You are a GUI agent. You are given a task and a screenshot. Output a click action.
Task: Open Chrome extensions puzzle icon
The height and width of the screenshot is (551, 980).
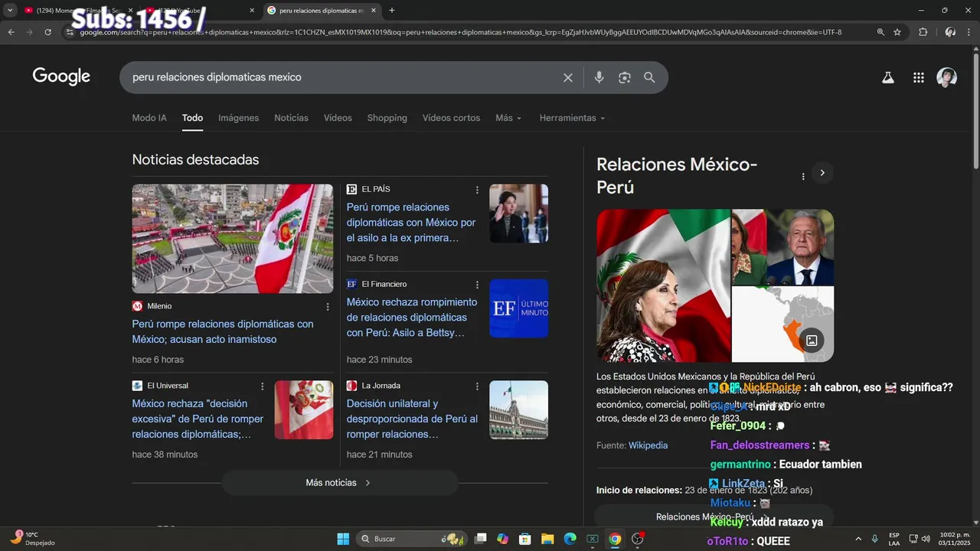[923, 32]
